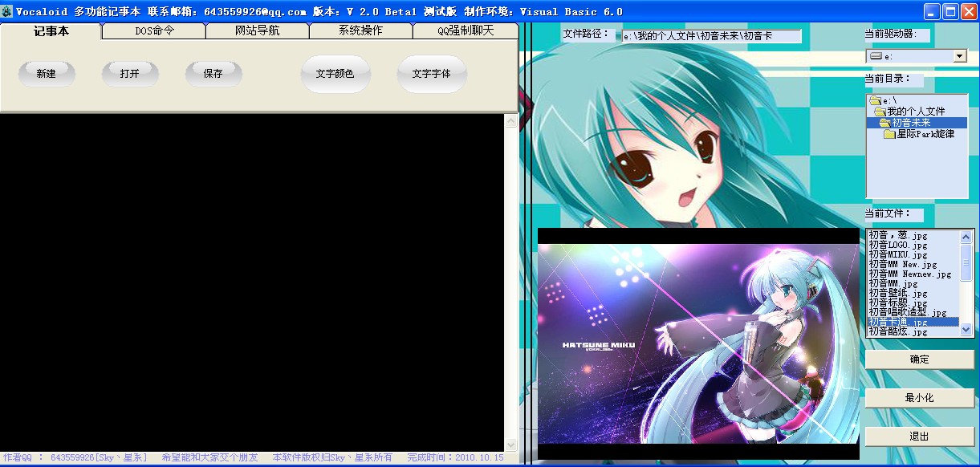This screenshot has height=467, width=980.
Task: Click the 最小化 button
Action: (x=920, y=398)
